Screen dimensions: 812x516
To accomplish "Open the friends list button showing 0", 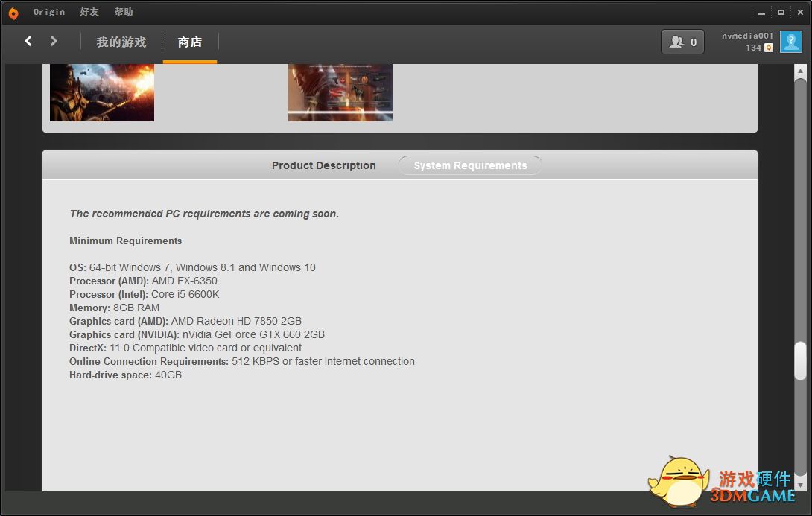I will (x=682, y=42).
